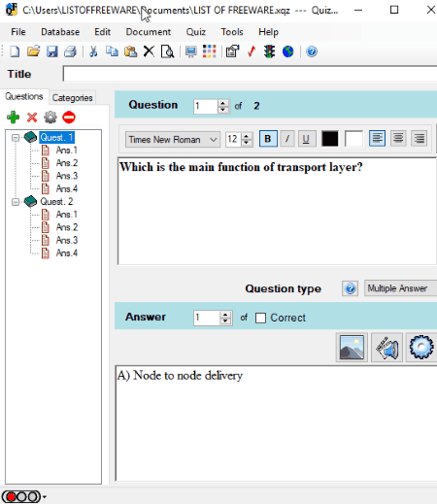
Task: Click the save floppy disk icon
Action: (x=51, y=51)
